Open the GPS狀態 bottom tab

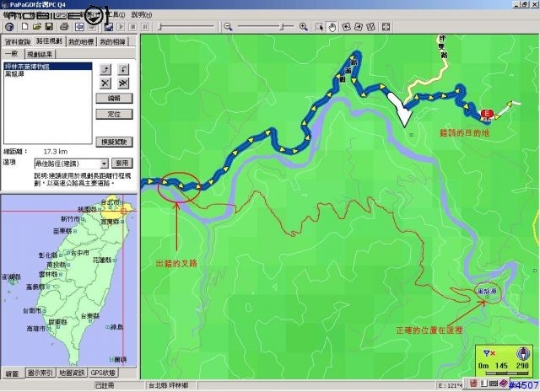click(x=103, y=373)
